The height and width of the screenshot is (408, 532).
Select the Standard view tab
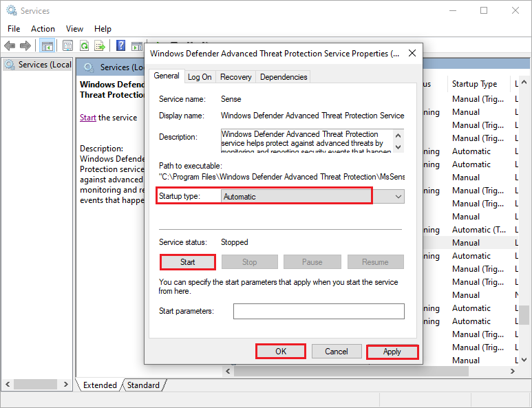click(143, 385)
